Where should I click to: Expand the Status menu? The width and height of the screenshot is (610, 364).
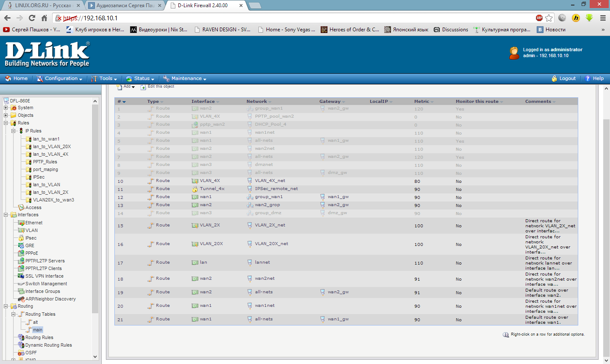click(140, 78)
